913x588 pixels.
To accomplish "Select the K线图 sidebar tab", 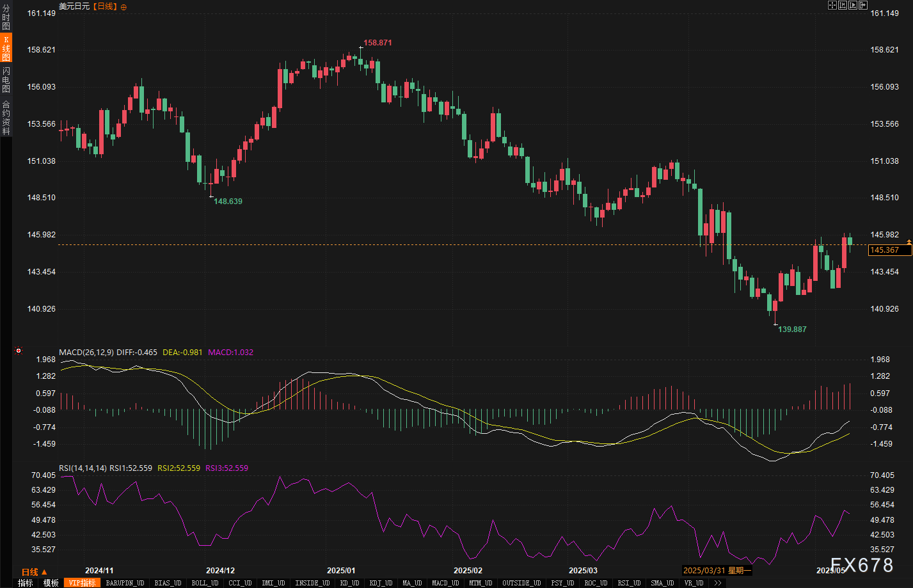I will pyautogui.click(x=6, y=48).
